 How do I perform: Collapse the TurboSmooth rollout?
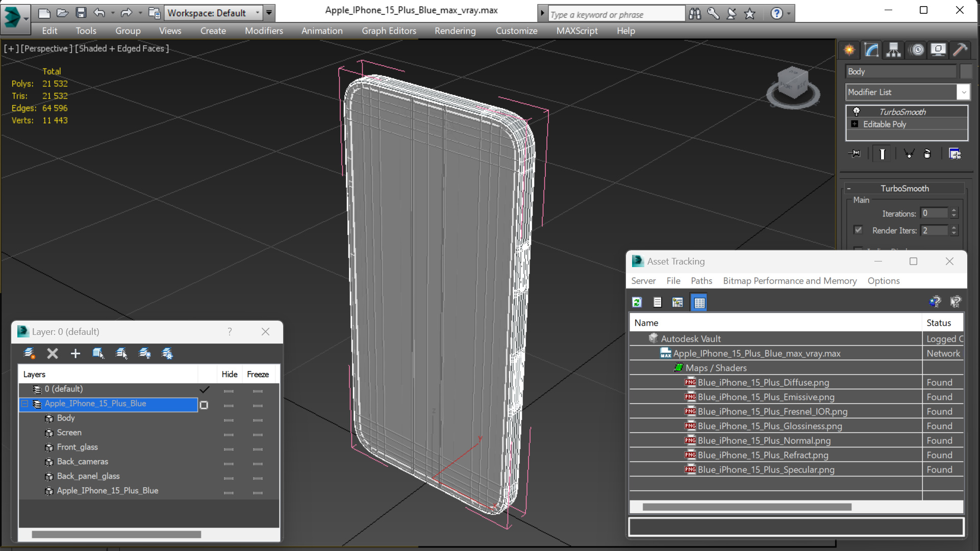(x=849, y=188)
